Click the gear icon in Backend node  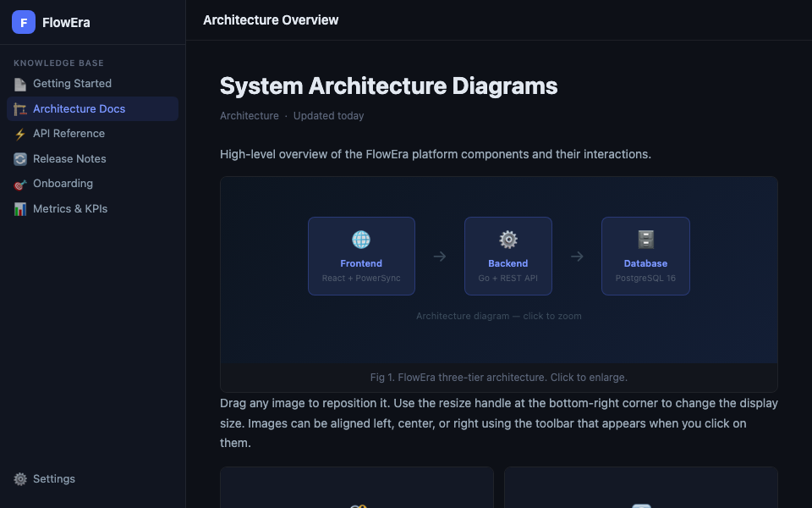click(508, 240)
